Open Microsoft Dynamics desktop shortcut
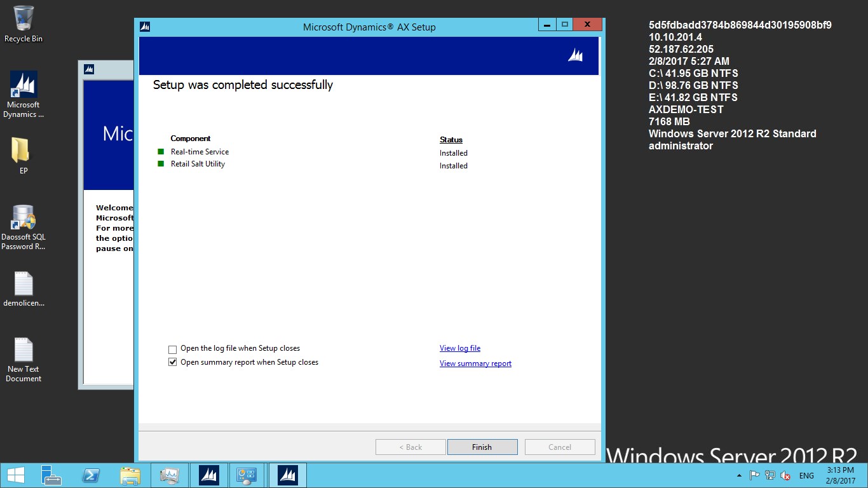This screenshot has height=488, width=868. tap(24, 94)
